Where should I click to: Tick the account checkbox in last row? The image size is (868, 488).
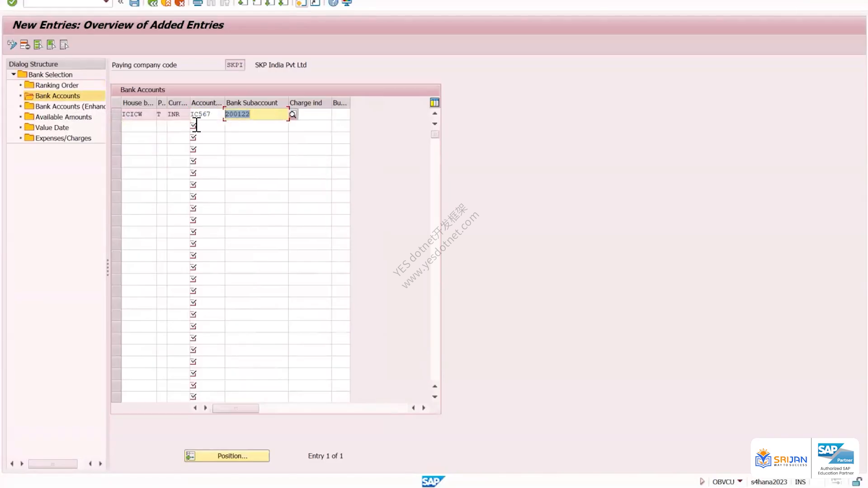(x=193, y=397)
